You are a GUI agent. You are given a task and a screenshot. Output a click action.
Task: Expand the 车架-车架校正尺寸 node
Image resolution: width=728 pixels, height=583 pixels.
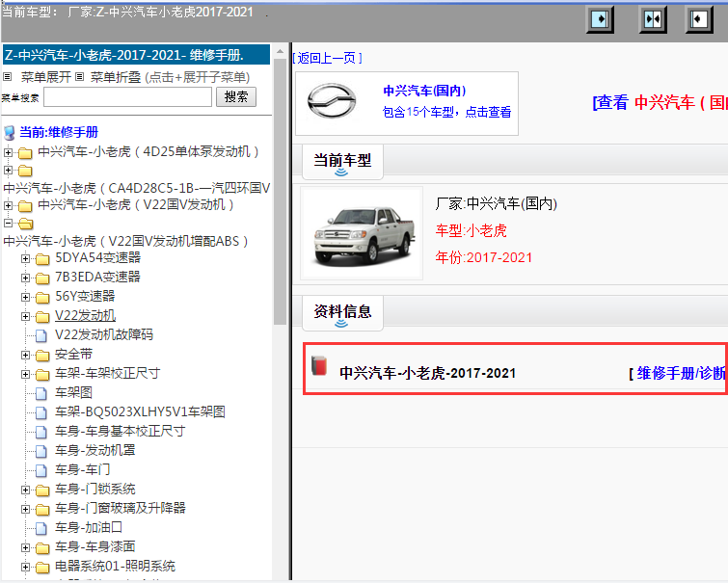pos(25,374)
